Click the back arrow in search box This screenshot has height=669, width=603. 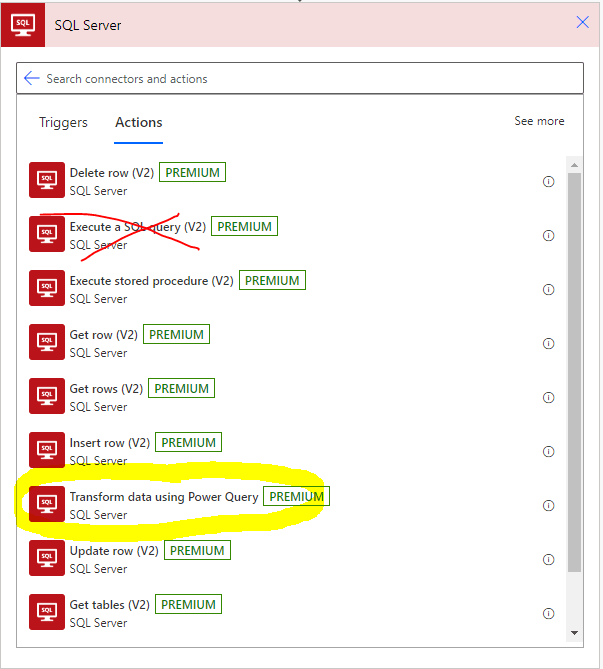(32, 78)
